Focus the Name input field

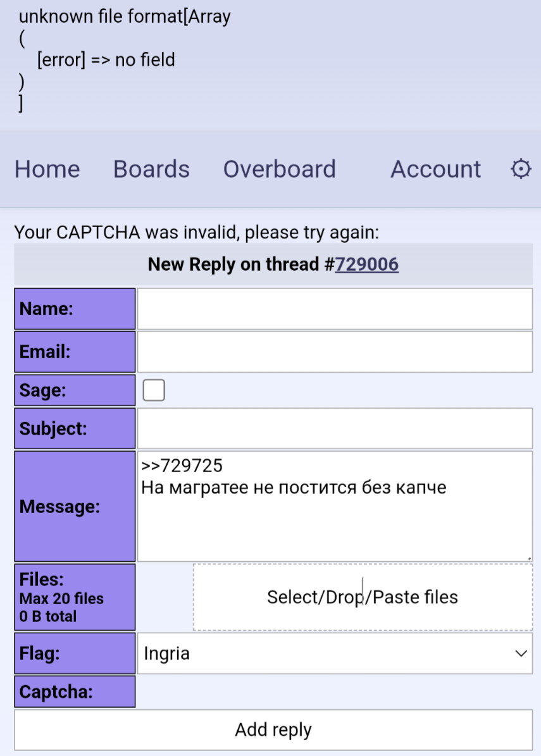[335, 309]
